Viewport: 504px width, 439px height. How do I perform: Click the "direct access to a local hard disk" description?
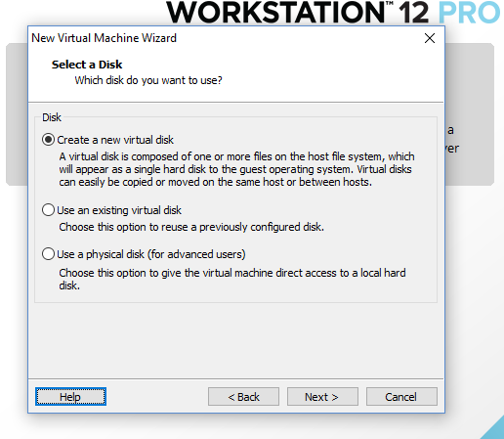coord(232,279)
